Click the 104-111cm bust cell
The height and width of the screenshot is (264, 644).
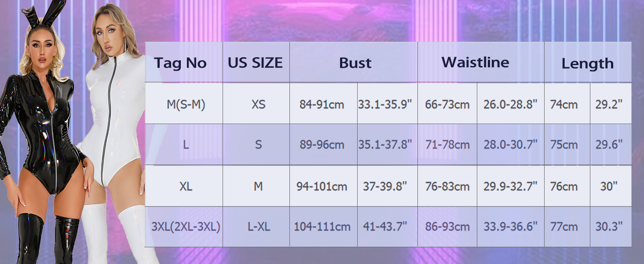point(322,227)
